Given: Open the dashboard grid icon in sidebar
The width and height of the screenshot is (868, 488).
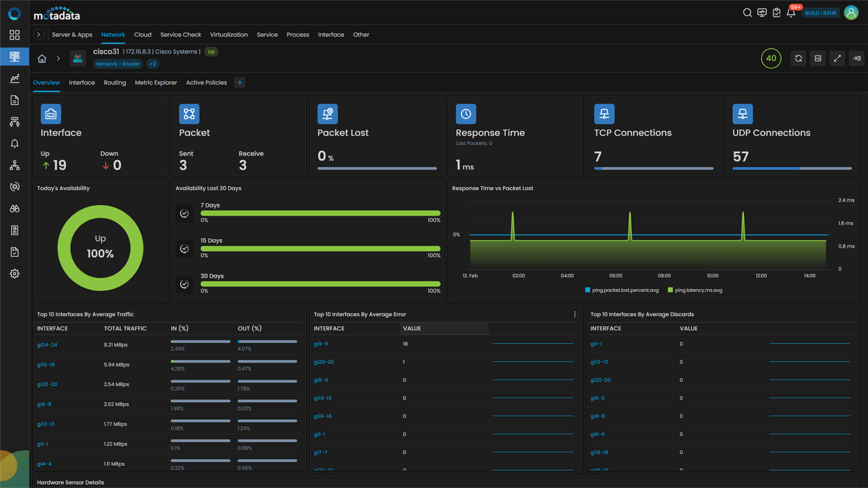Looking at the screenshot, I should pos(15,35).
